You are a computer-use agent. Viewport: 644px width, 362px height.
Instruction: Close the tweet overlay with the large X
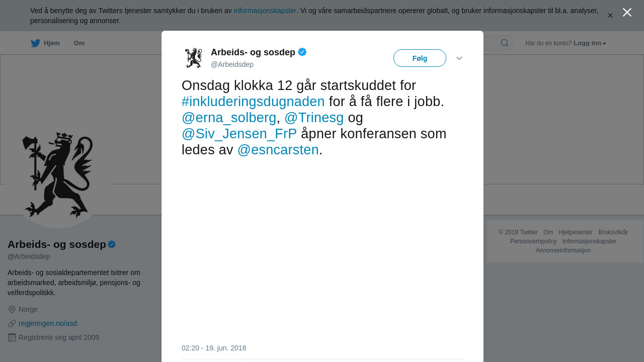point(627,13)
